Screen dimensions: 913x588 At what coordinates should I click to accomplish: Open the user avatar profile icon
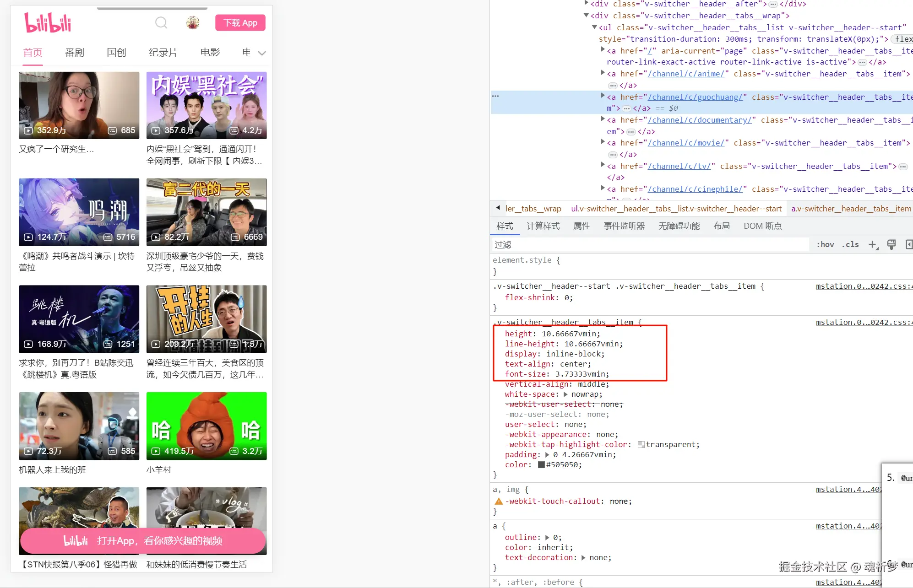tap(193, 22)
